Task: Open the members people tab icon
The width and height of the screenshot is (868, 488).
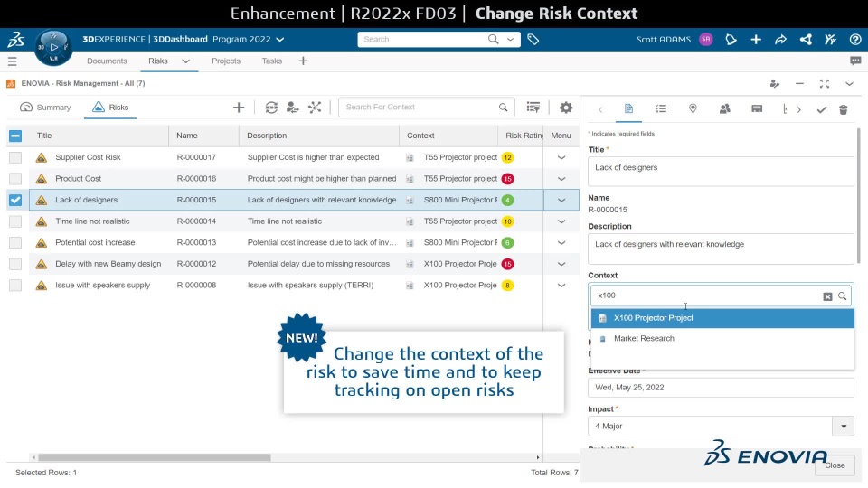Action: tap(724, 109)
